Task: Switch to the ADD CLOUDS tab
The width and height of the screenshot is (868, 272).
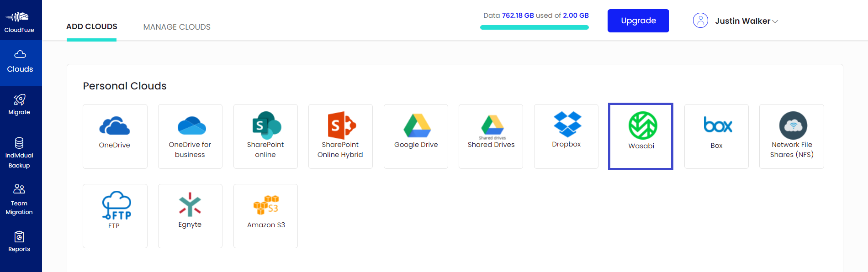Action: tap(92, 26)
